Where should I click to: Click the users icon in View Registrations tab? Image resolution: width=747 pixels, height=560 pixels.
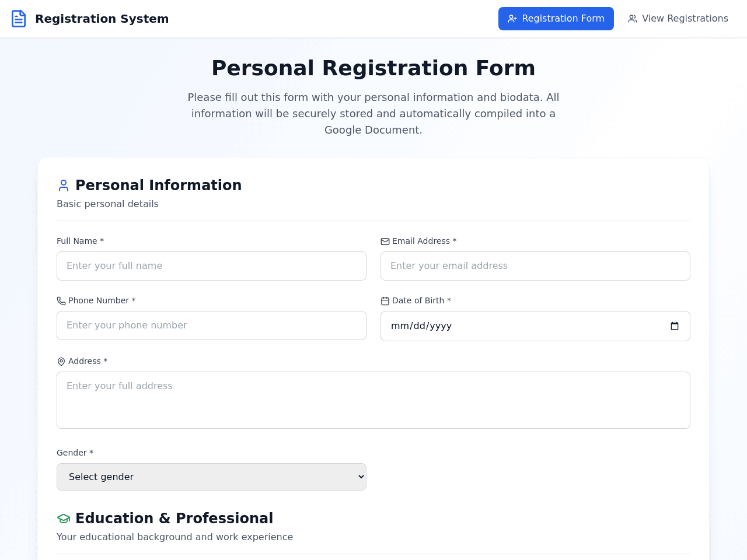(633, 19)
